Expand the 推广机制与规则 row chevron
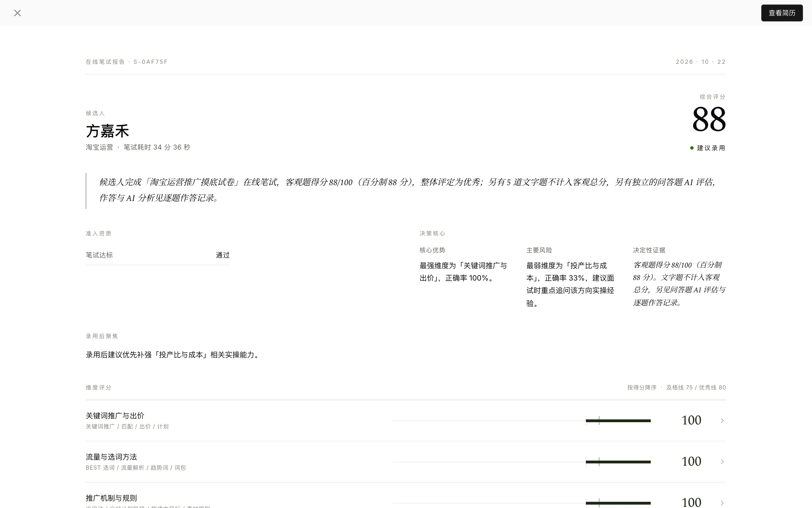812x508 pixels. 722,503
